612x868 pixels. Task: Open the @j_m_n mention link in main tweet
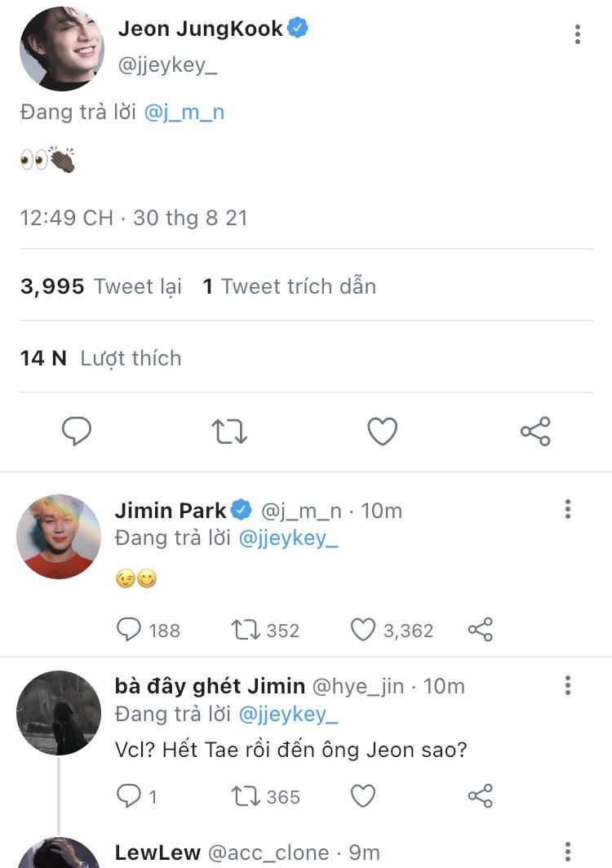tap(184, 113)
